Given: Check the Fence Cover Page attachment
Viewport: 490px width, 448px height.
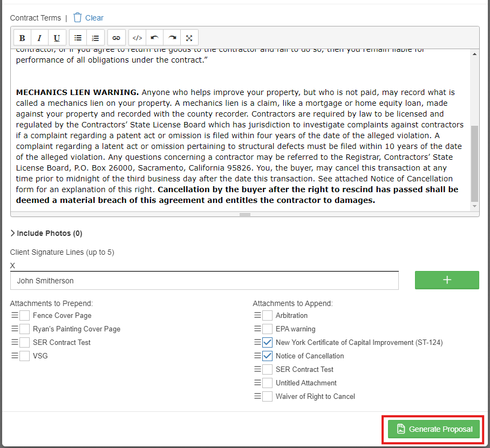Looking at the screenshot, I should 24,315.
